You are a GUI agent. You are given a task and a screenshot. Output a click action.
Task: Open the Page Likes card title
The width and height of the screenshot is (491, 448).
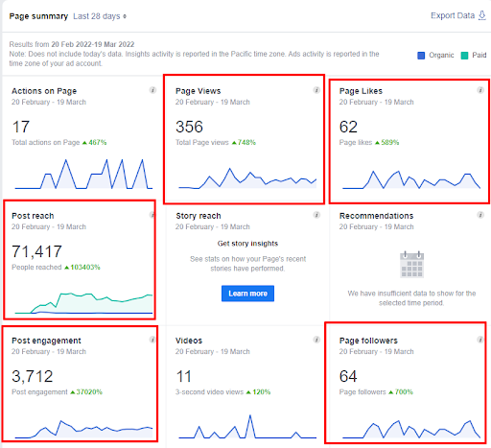pyautogui.click(x=361, y=91)
